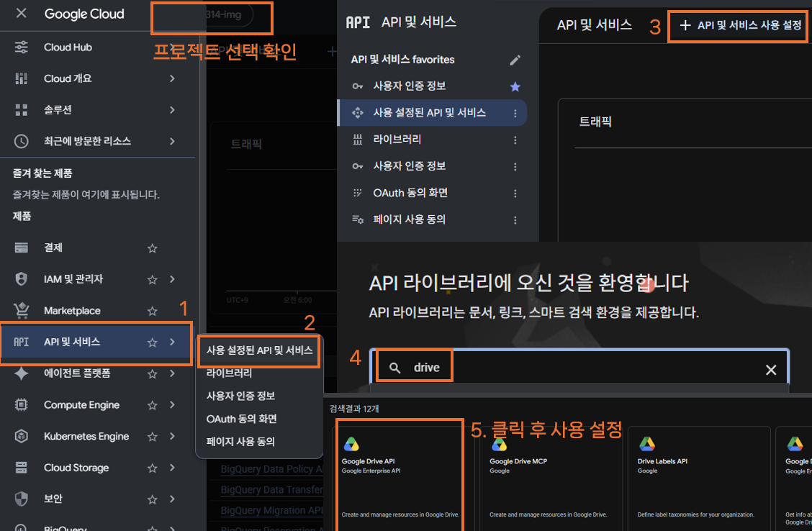Click the 솔루션 grid icon
This screenshot has height=531, width=812.
[21, 109]
